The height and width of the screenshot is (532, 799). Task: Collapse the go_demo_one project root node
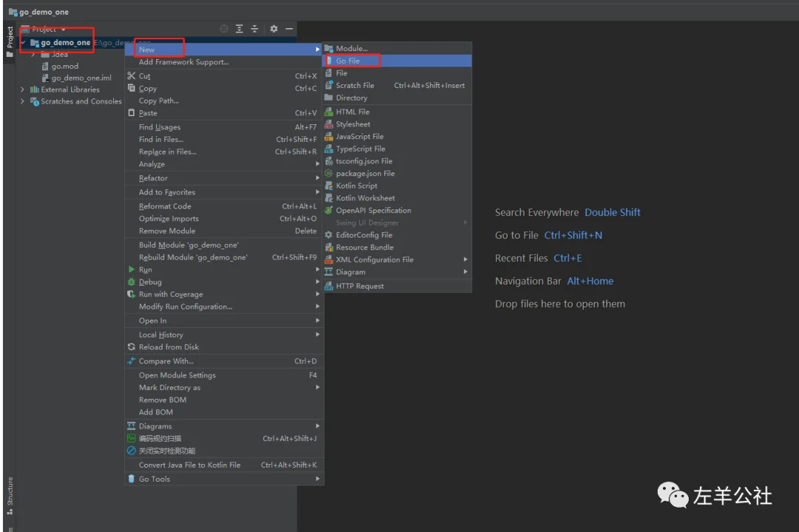point(24,42)
